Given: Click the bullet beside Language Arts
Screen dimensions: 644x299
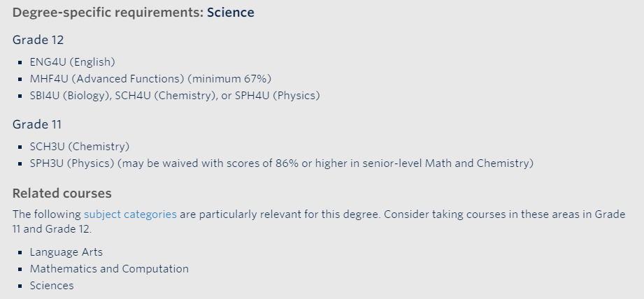Looking at the screenshot, I should [x=20, y=253].
